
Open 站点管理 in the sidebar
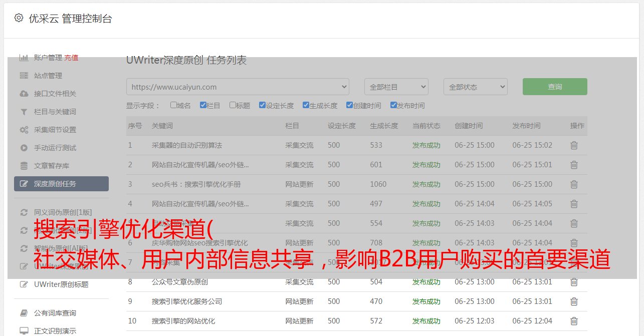click(x=48, y=76)
